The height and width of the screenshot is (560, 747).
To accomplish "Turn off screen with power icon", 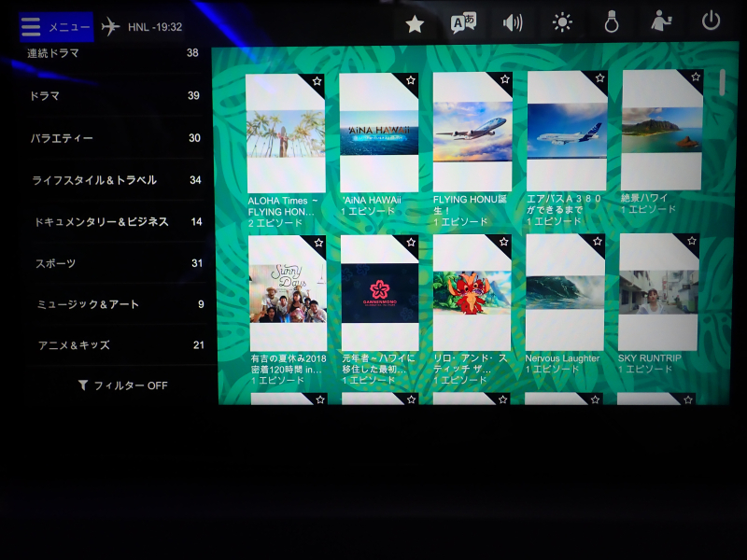I will (711, 21).
